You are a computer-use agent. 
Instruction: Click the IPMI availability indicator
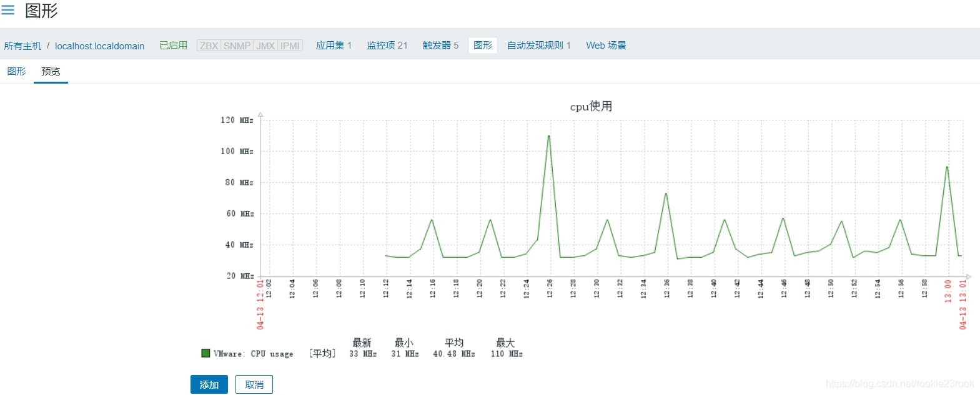pyautogui.click(x=290, y=46)
